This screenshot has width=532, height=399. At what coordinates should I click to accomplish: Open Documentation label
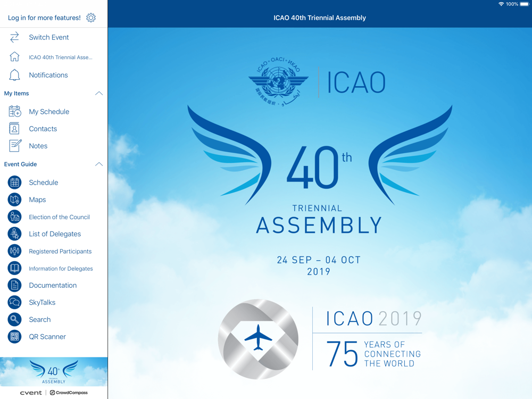pos(53,285)
